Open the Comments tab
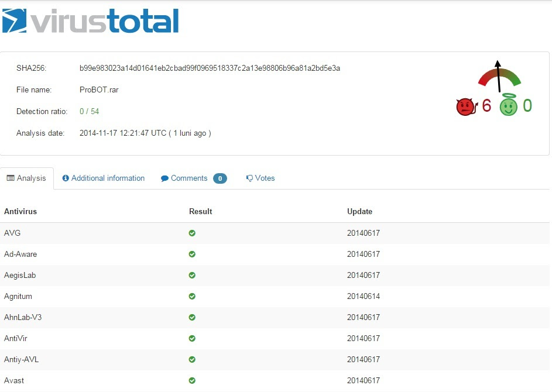The width and height of the screenshot is (552, 392). coord(194,178)
